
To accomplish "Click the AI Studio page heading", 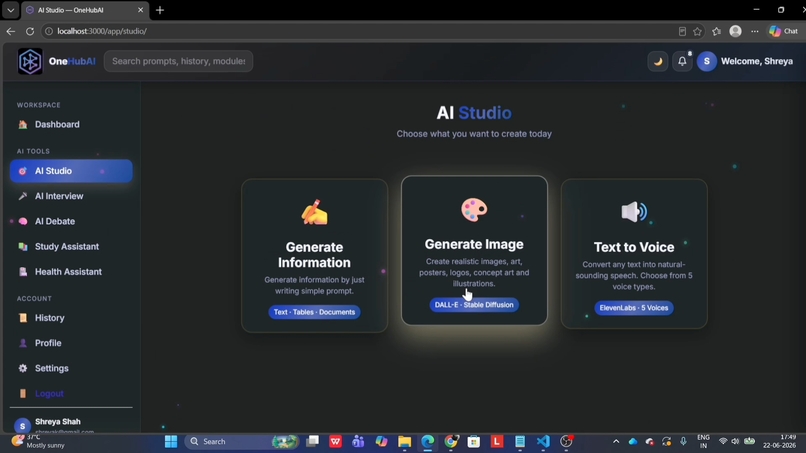I will (474, 113).
